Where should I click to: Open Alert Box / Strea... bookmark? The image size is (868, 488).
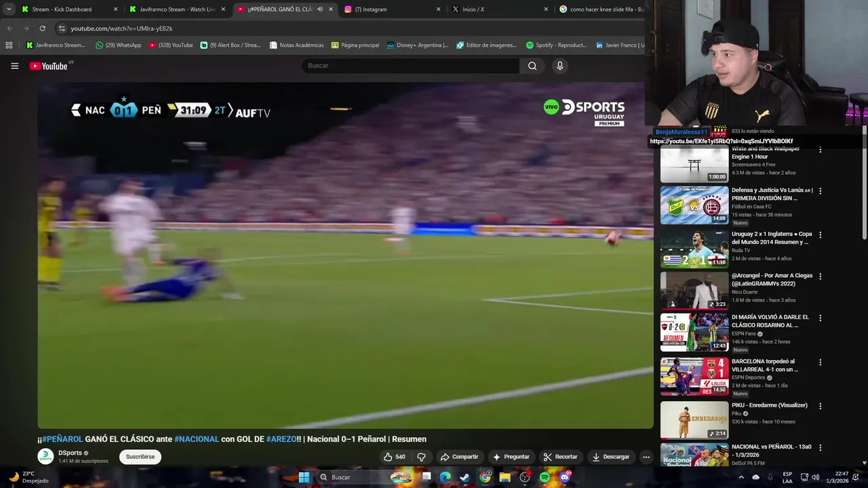[x=231, y=45]
